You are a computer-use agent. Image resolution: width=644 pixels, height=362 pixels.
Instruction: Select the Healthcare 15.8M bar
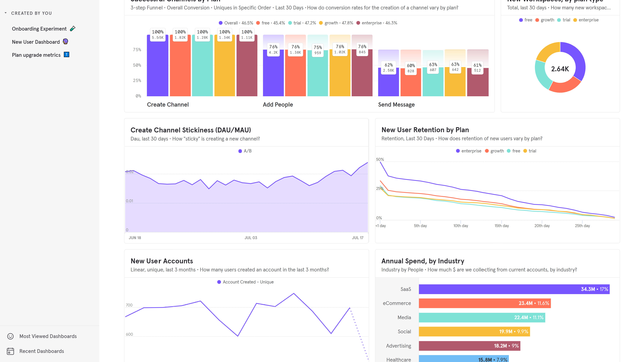464,359
